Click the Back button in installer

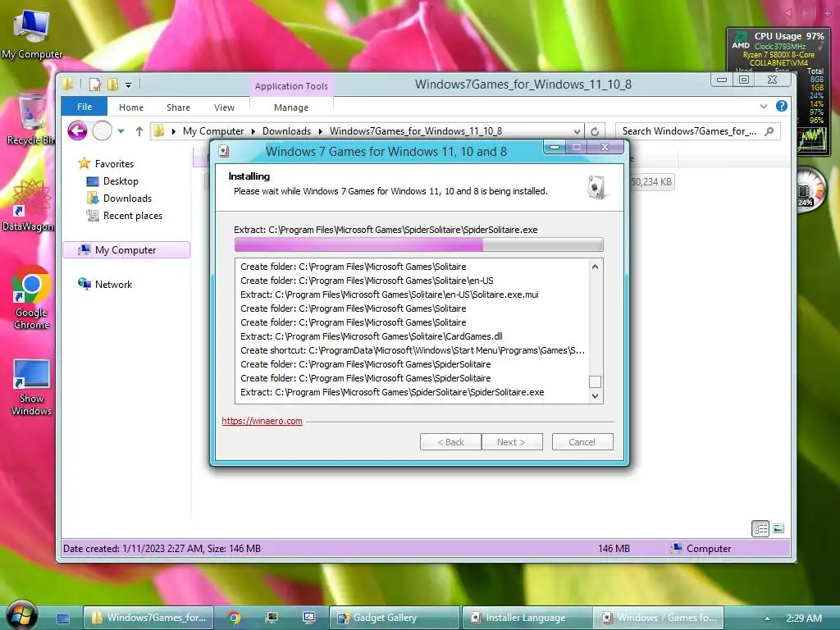click(x=450, y=442)
